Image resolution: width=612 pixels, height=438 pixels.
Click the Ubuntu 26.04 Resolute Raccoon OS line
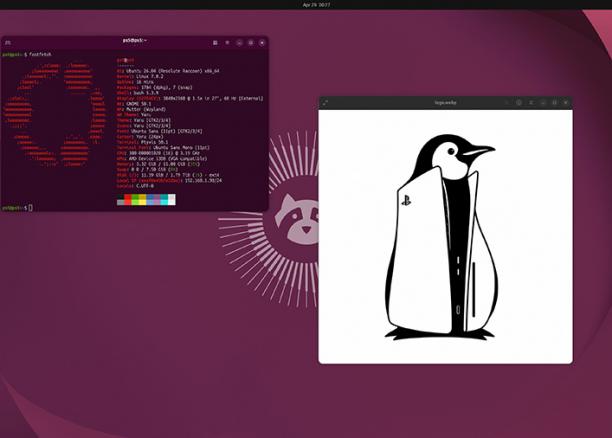(x=168, y=71)
